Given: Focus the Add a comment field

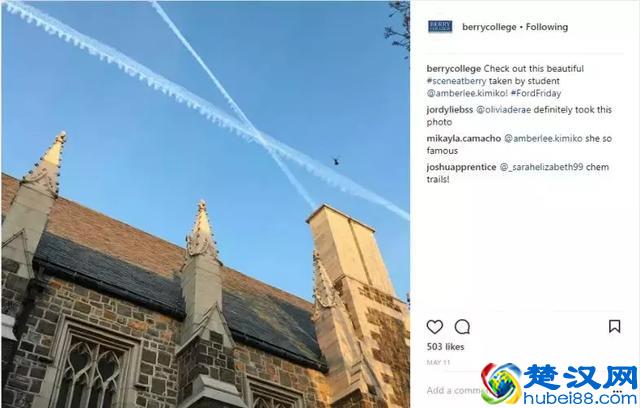Looking at the screenshot, I should point(453,390).
